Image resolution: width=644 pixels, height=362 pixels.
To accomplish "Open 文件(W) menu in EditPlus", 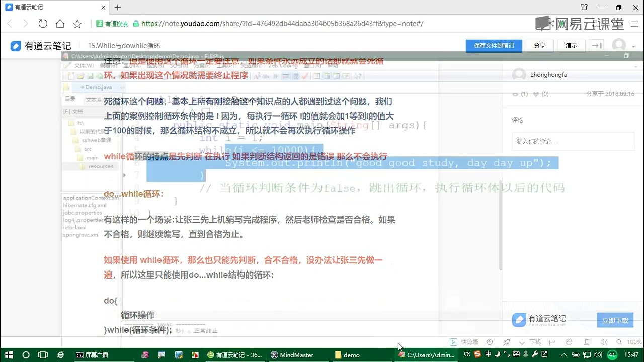I will click(84, 66).
